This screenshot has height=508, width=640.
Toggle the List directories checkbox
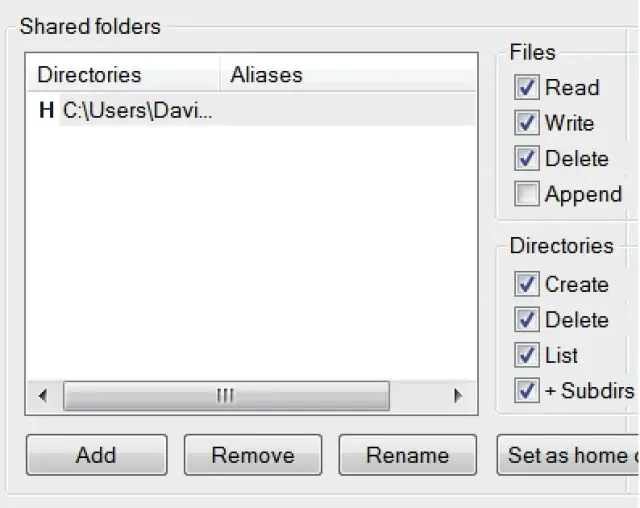527,355
